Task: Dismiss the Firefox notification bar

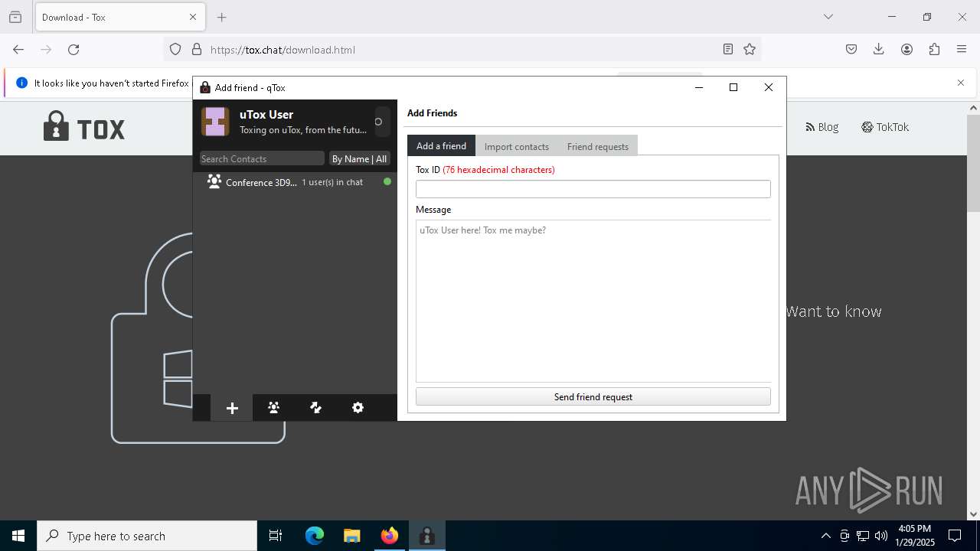Action: (961, 83)
